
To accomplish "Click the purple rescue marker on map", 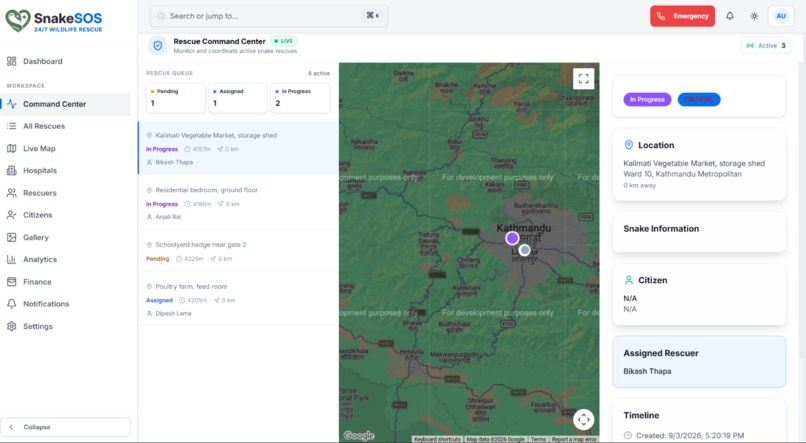I will 512,238.
